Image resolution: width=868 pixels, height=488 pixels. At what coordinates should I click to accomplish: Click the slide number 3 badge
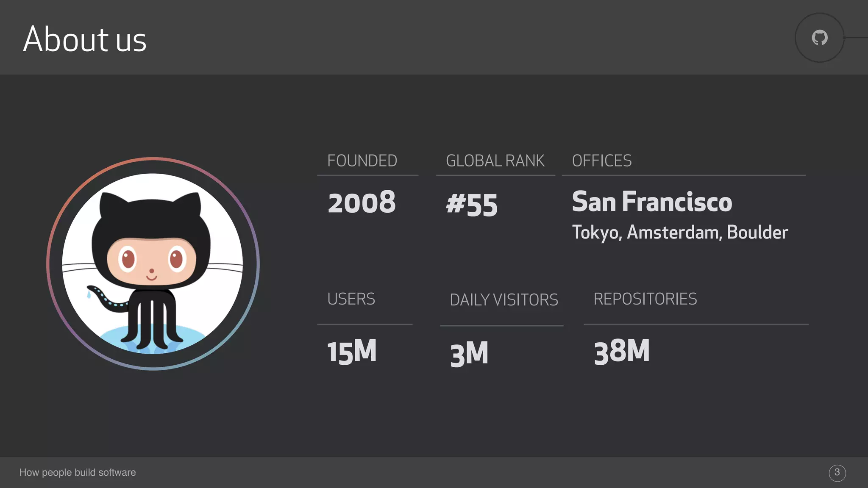(837, 473)
